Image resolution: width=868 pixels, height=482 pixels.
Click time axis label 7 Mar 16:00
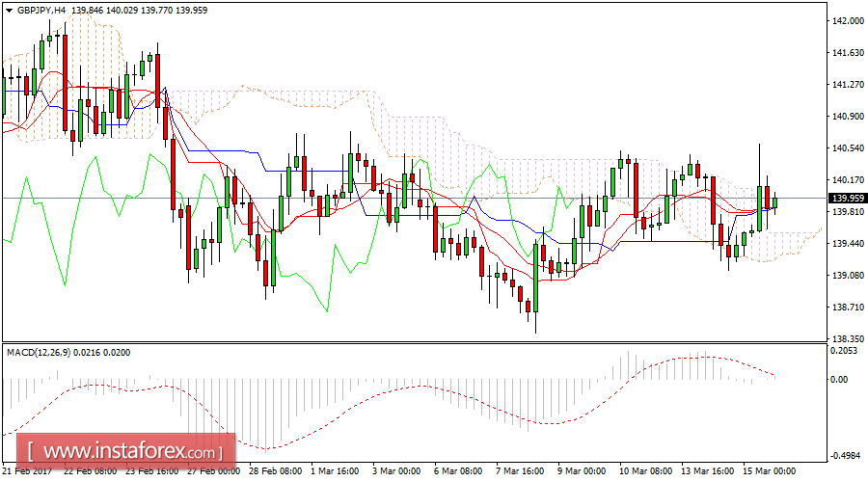point(521,471)
